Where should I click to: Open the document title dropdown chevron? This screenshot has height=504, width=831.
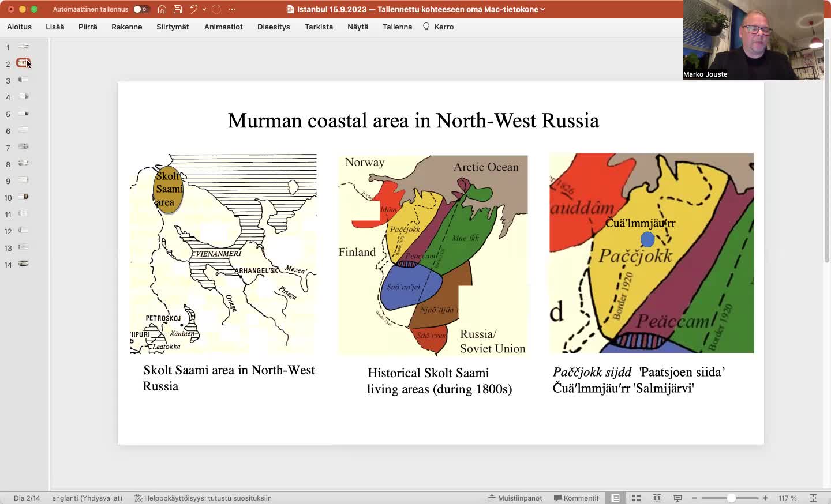point(542,9)
